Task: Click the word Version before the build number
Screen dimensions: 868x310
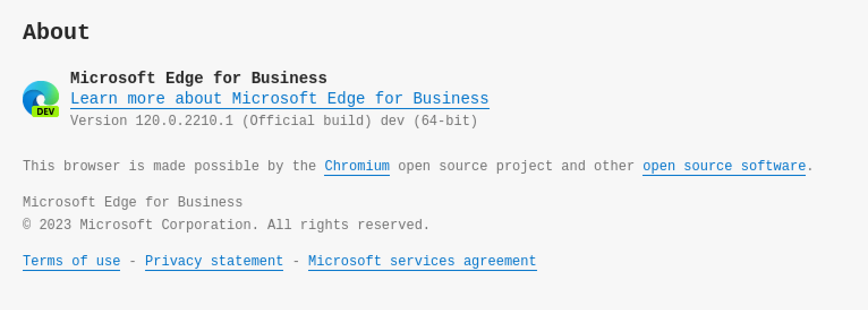Action: [99, 121]
